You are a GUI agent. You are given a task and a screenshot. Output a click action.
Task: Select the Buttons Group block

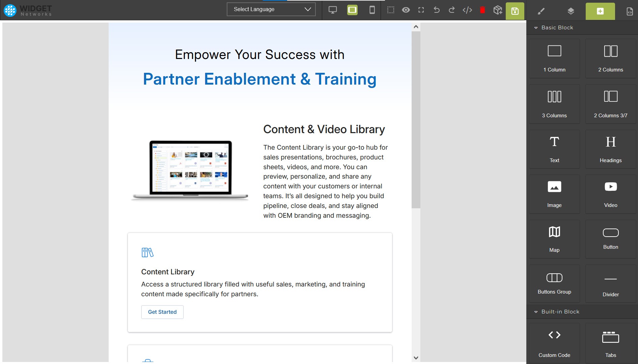pyautogui.click(x=554, y=284)
